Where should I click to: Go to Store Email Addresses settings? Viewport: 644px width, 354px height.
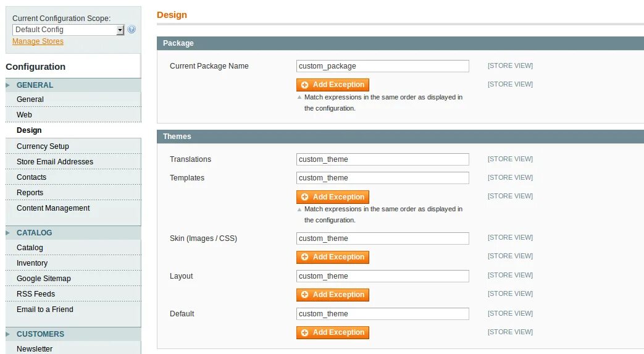55,162
